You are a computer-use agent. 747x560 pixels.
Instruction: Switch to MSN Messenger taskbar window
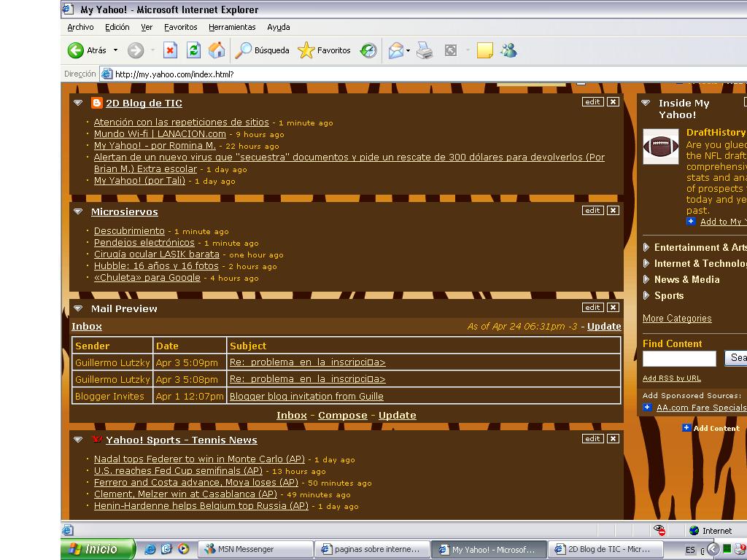tap(255, 550)
